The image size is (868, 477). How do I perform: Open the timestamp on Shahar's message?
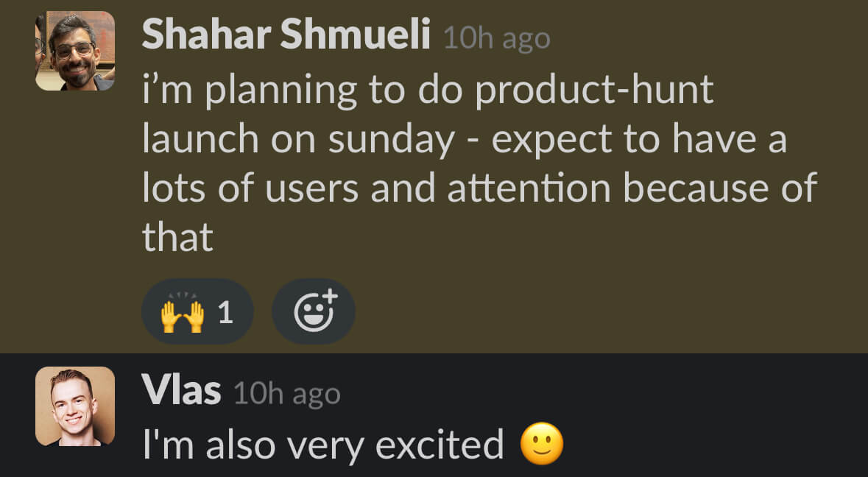[x=496, y=38]
